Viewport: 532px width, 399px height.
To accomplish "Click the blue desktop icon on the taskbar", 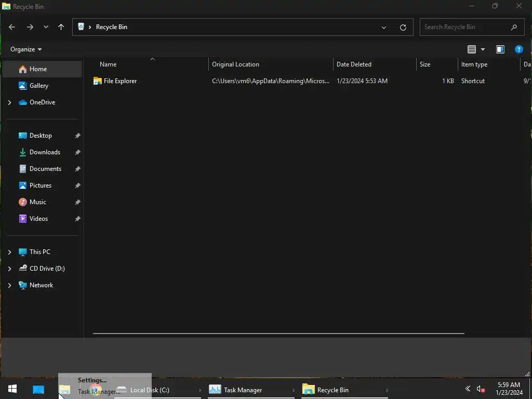I will click(x=38, y=390).
